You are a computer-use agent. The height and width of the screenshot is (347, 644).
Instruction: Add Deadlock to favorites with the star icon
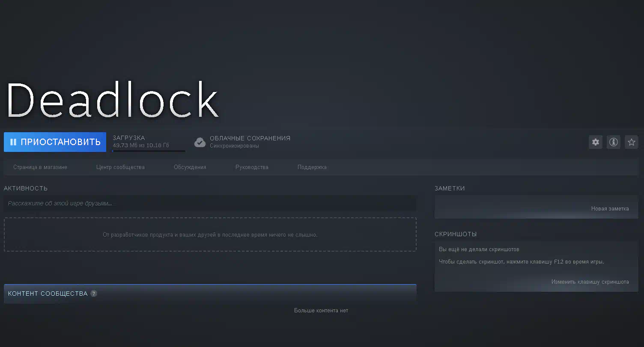[x=632, y=142]
